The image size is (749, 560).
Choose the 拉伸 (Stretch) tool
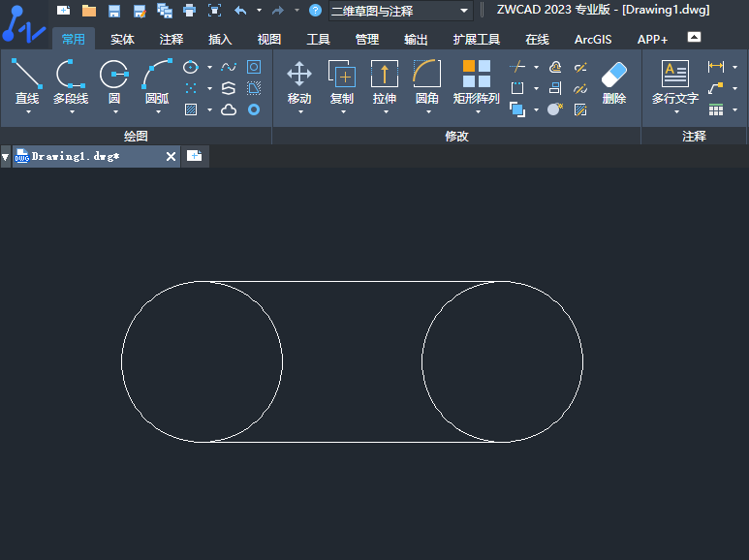[x=385, y=75]
